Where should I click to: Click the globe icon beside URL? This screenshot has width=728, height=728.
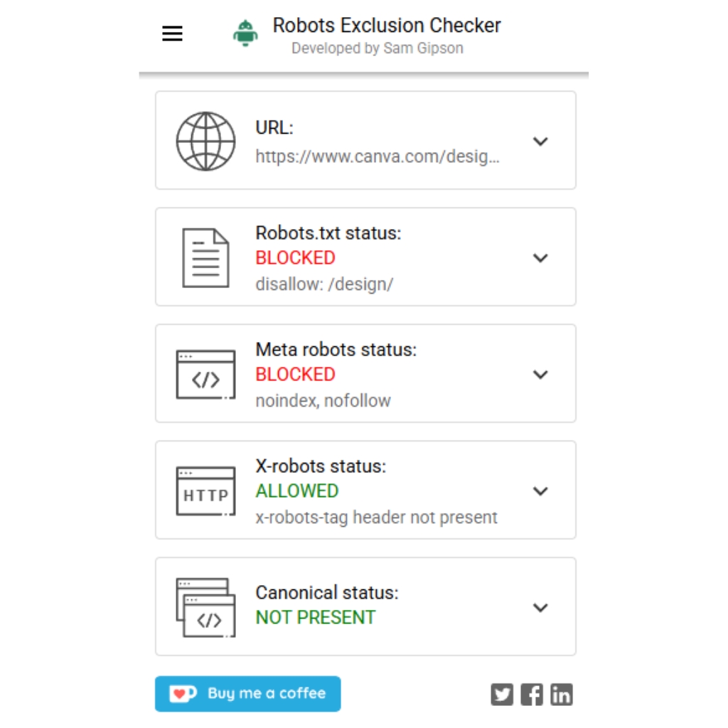[205, 141]
